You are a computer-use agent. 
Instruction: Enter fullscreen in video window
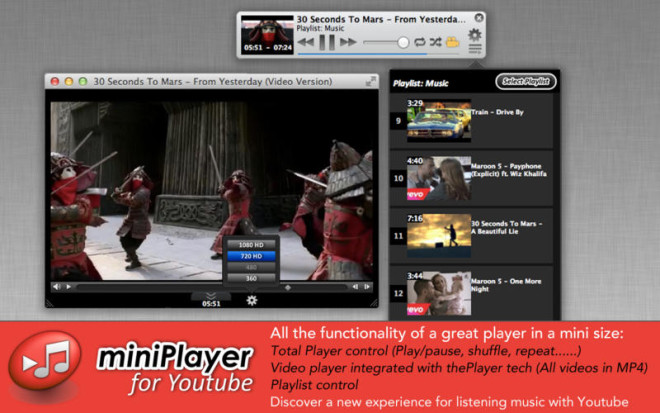click(x=370, y=82)
